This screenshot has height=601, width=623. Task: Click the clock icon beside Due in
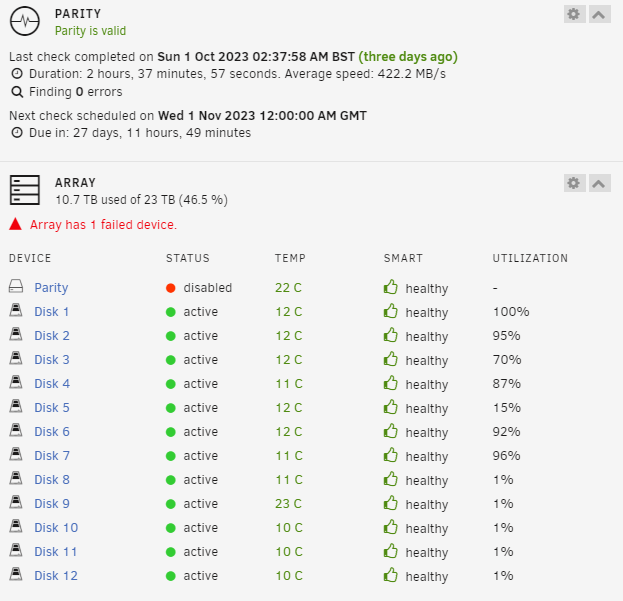point(17,132)
